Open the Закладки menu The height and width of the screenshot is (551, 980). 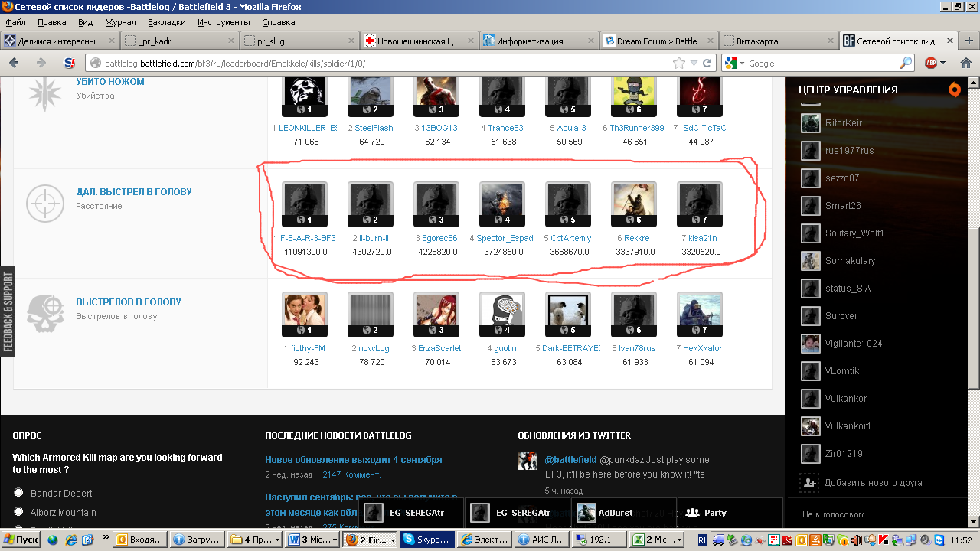(x=167, y=22)
